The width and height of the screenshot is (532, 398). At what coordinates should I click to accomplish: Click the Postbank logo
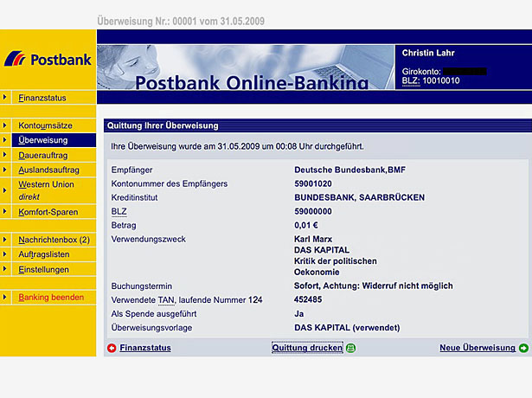coord(48,60)
